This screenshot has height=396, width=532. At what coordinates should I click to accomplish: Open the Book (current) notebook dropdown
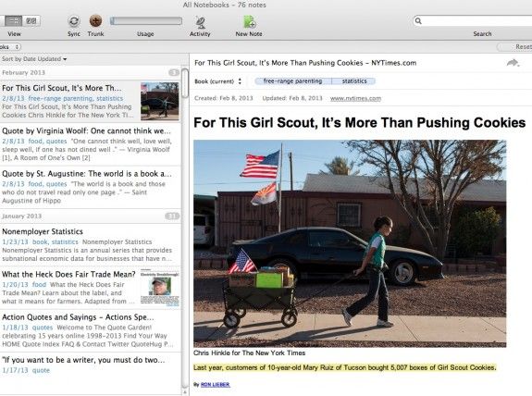(217, 81)
